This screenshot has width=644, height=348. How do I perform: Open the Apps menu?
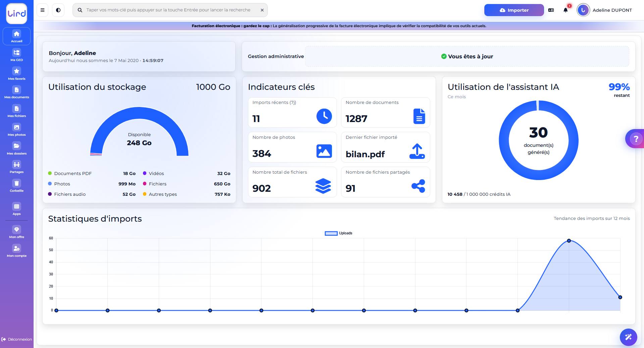point(16,209)
